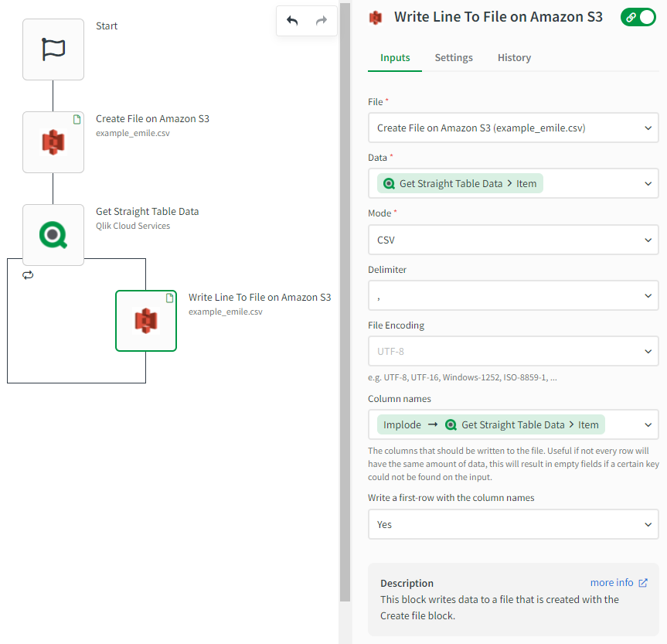Click the Inputs tab
This screenshot has width=667, height=644.
pyautogui.click(x=395, y=58)
